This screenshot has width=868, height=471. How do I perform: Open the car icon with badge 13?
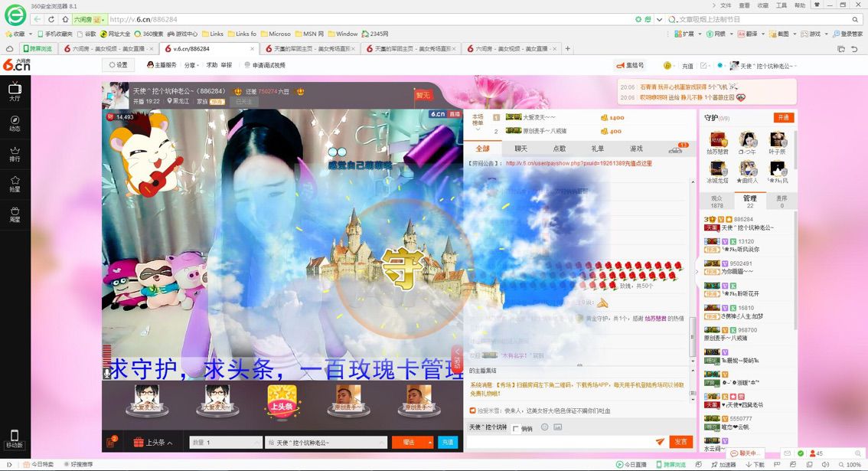(x=677, y=148)
